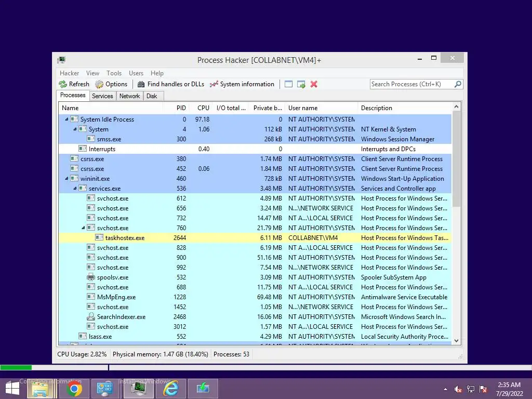
Task: Click the find window and thread icon
Action: (301, 84)
